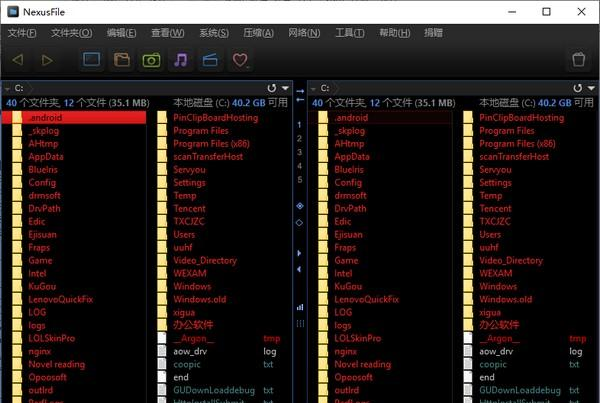Open the left panel C: path selector
Image resolution: width=600 pixels, height=403 pixels.
[x=18, y=88]
